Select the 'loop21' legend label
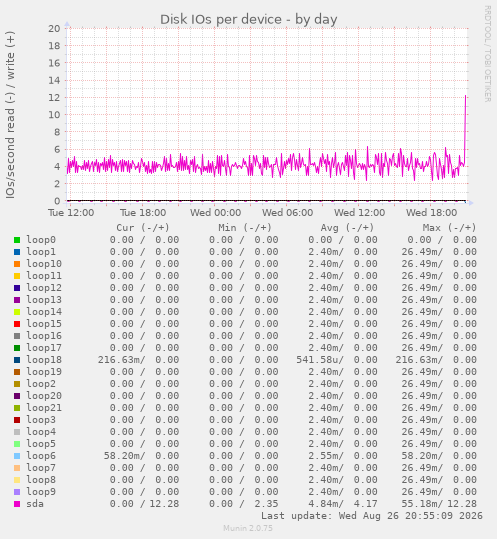Viewport: 497px width, 539px height. [x=44, y=408]
